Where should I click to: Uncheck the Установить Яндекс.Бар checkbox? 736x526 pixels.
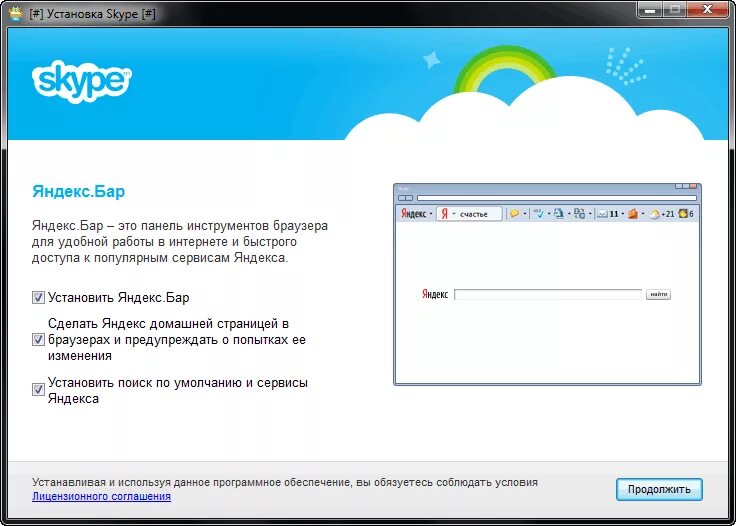[x=38, y=297]
